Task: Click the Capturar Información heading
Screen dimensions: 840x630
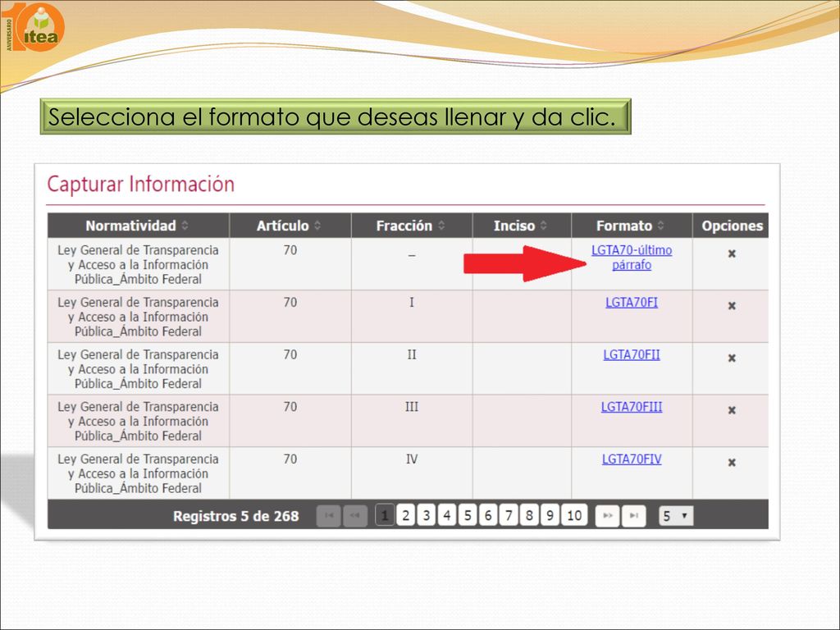Action: 141,185
